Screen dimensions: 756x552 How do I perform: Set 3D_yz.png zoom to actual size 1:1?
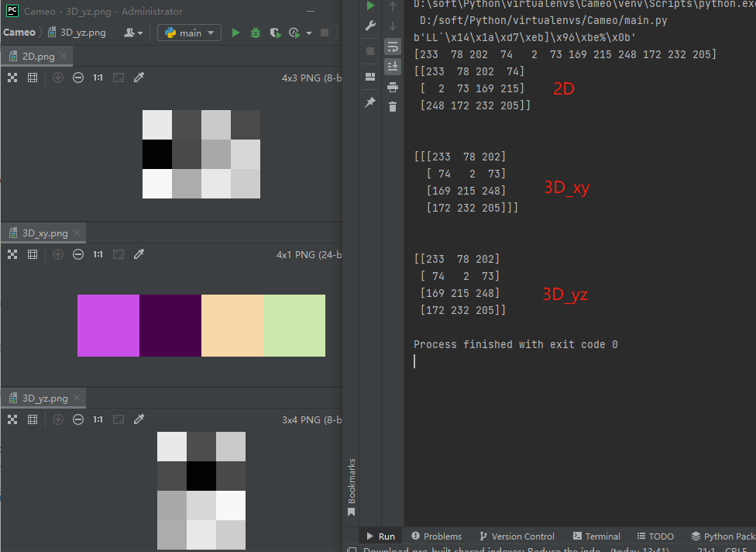click(98, 419)
